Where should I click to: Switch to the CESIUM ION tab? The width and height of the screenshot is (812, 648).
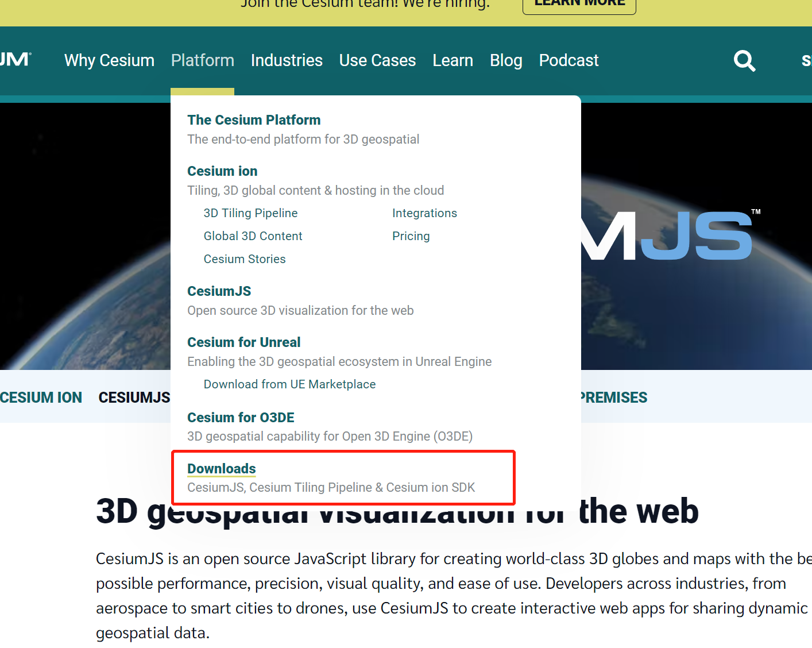[x=41, y=398]
